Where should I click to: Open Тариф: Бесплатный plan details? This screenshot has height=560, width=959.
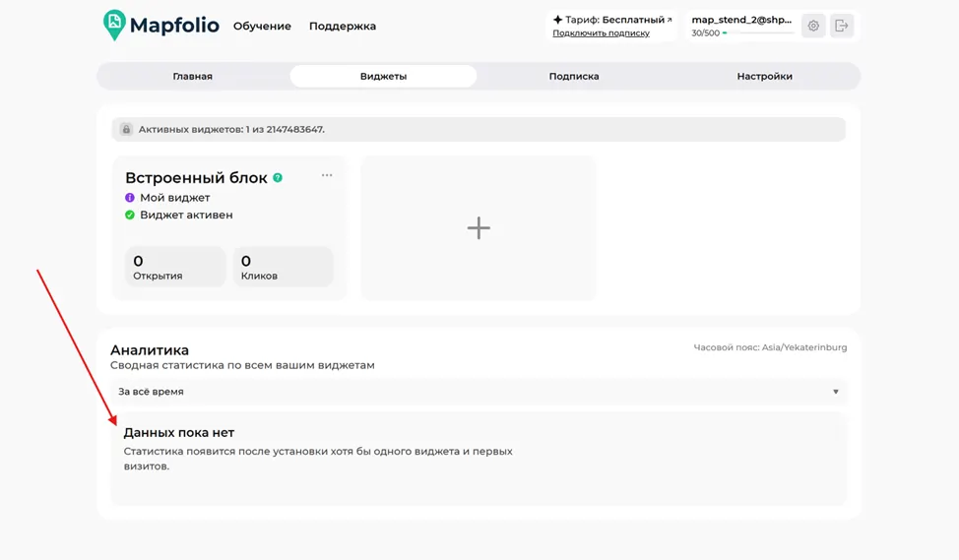612,20
